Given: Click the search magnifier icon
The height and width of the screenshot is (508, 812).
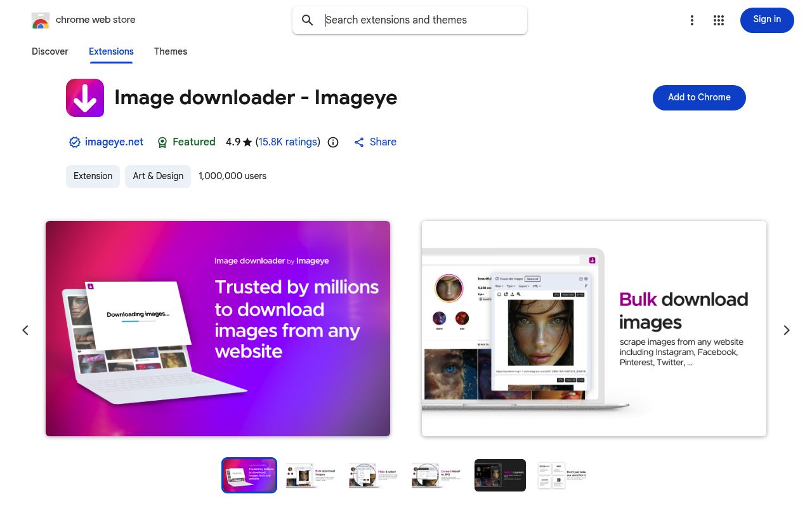Looking at the screenshot, I should 307,20.
